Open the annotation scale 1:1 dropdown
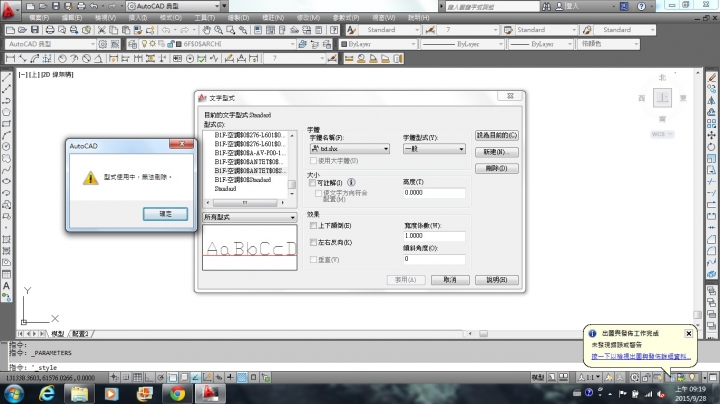 [590, 377]
